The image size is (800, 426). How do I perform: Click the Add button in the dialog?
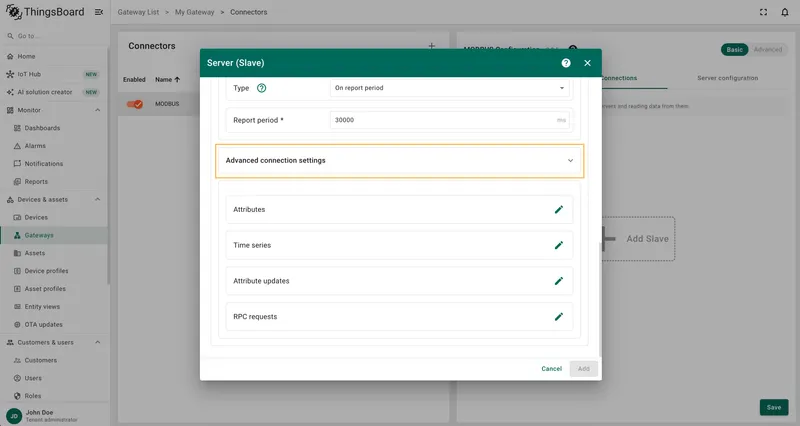(584, 368)
